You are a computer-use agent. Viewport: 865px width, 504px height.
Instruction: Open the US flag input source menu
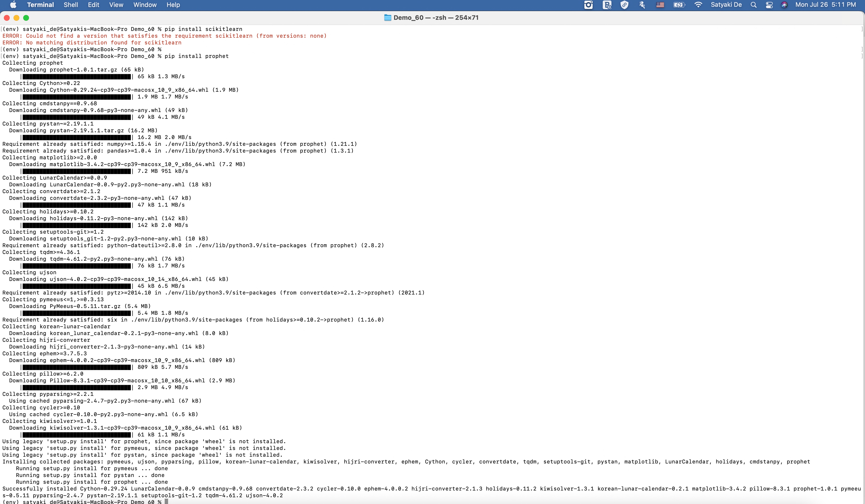coord(660,5)
